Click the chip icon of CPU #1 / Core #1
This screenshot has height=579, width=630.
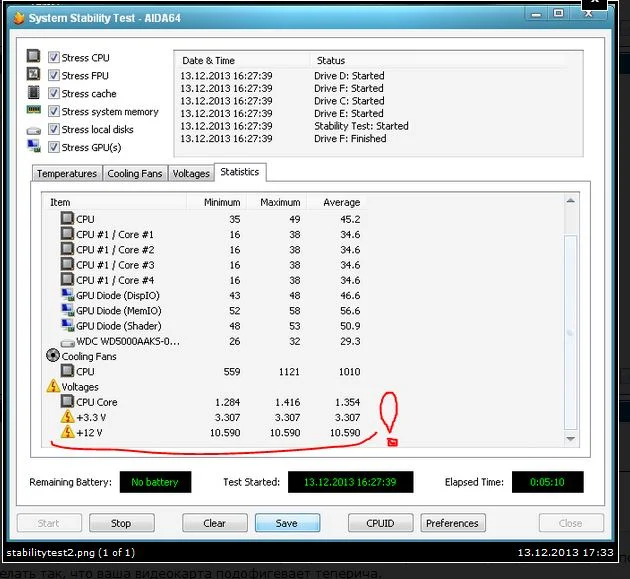[67, 233]
